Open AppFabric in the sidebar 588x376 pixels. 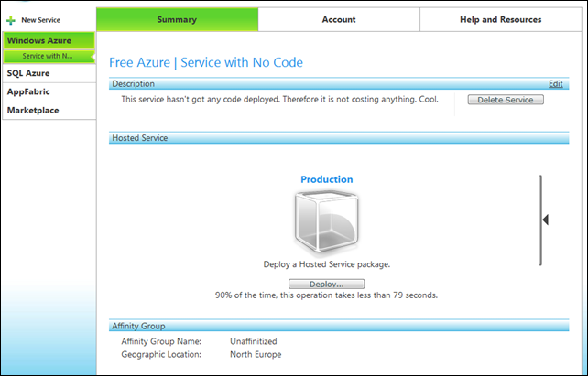pos(49,91)
